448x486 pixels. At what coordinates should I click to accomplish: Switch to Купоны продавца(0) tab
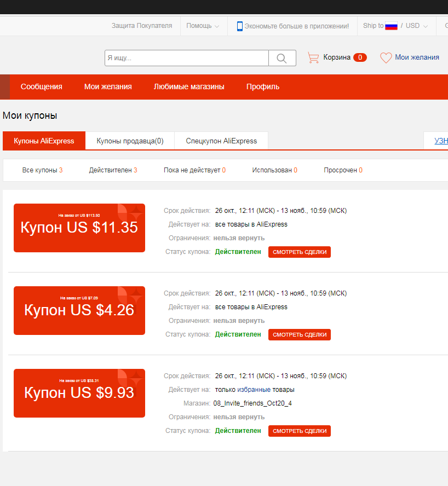point(130,141)
